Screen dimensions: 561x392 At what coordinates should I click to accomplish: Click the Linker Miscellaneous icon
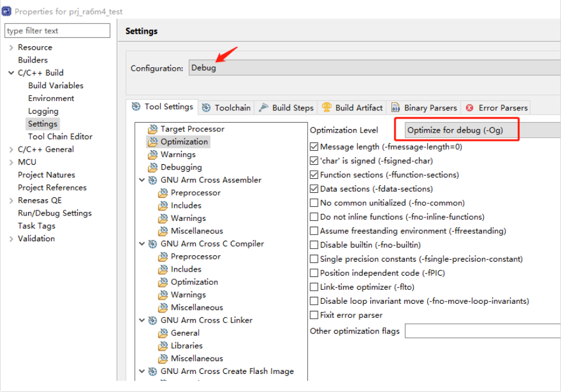[163, 358]
